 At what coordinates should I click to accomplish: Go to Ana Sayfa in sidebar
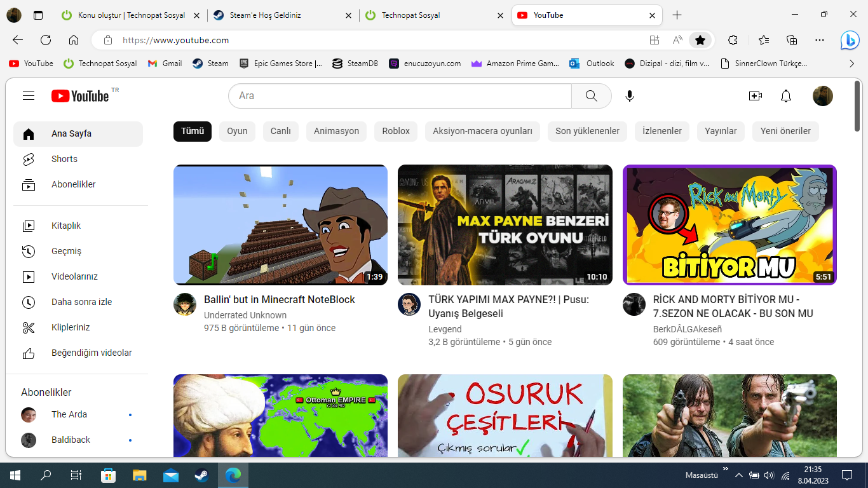coord(78,134)
